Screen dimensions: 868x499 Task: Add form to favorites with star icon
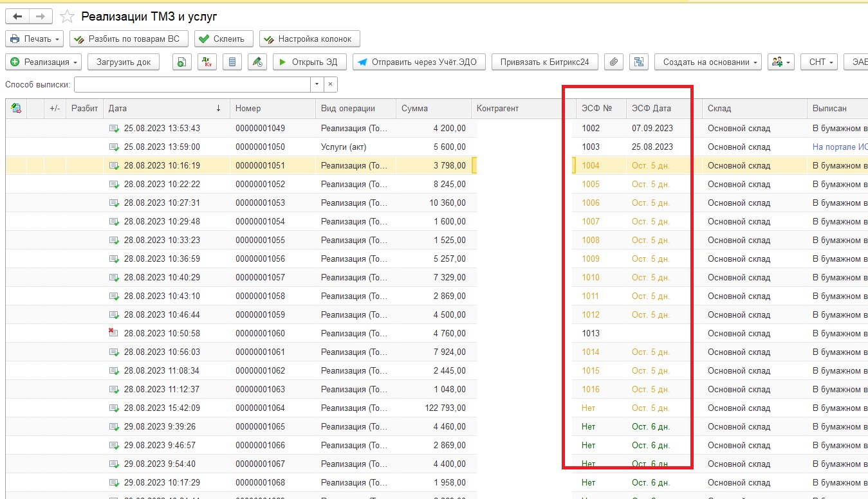coord(67,17)
